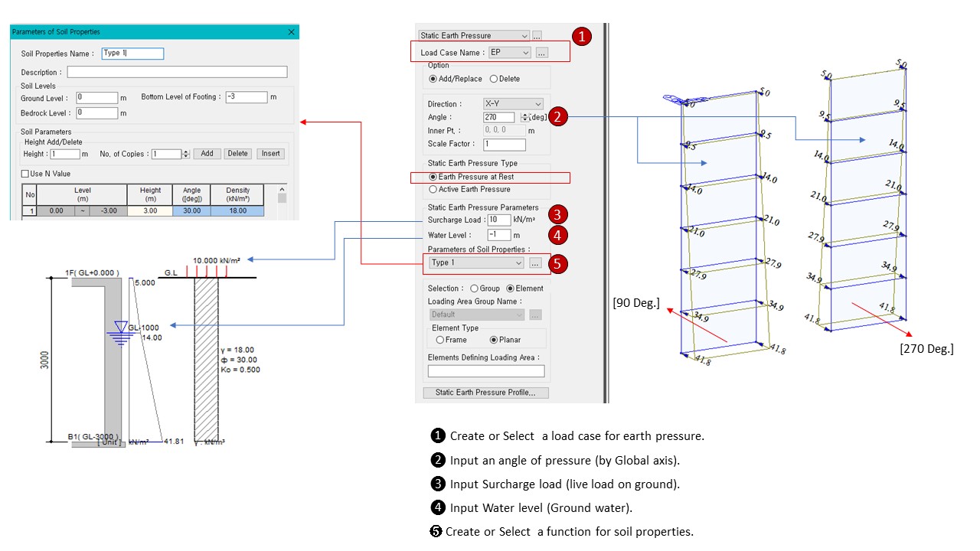
Task: Open the Load Case Name dropdown
Action: click(x=525, y=53)
